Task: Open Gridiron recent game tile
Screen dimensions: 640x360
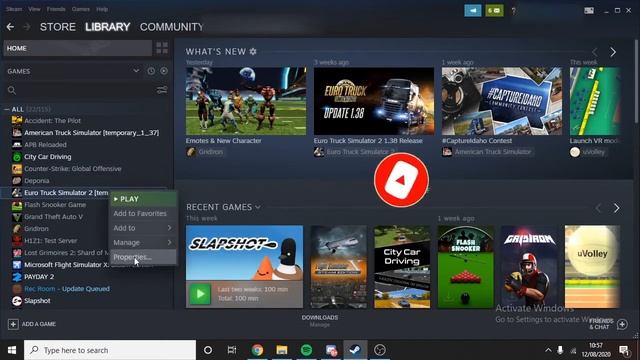Action: (x=529, y=267)
